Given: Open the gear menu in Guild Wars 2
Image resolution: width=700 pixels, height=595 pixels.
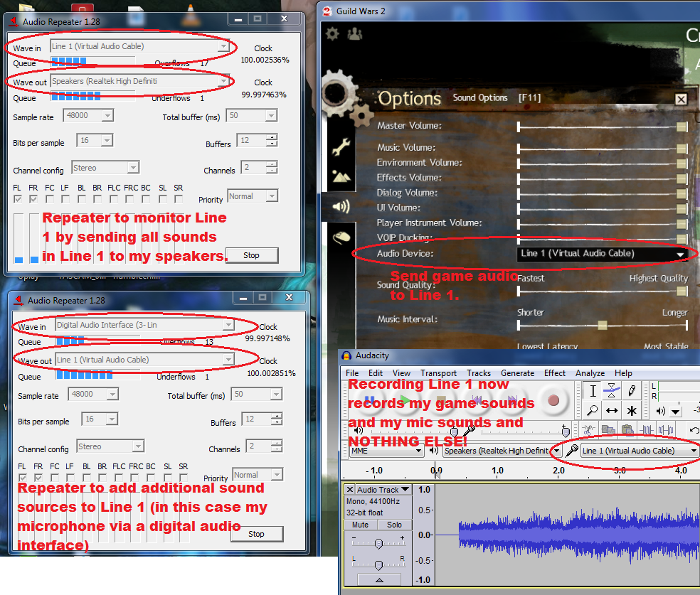Looking at the screenshot, I should pos(332,33).
